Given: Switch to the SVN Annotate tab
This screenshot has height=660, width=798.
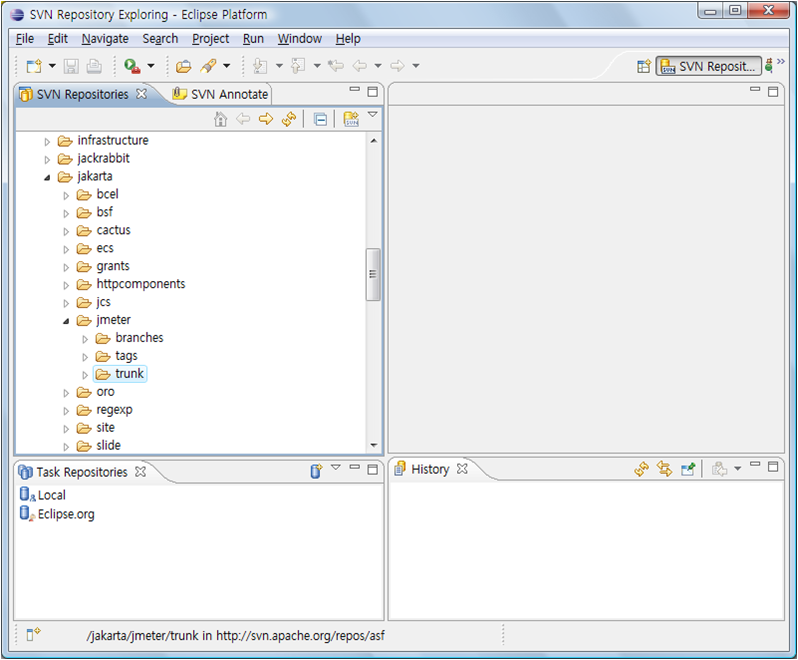Looking at the screenshot, I should (x=220, y=94).
